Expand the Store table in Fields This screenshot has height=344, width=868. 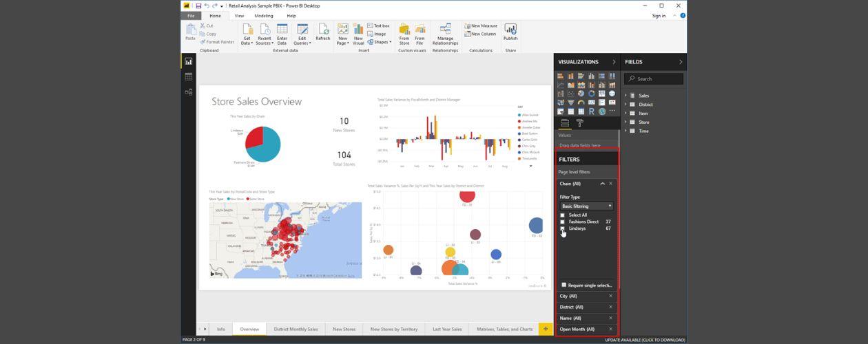[626, 122]
